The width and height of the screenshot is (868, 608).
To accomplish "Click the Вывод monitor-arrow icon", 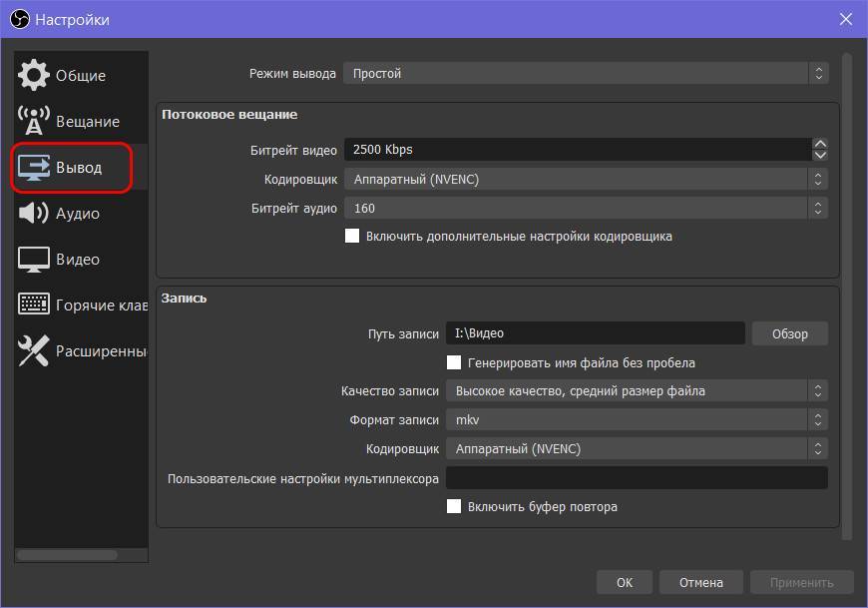I will click(x=34, y=167).
